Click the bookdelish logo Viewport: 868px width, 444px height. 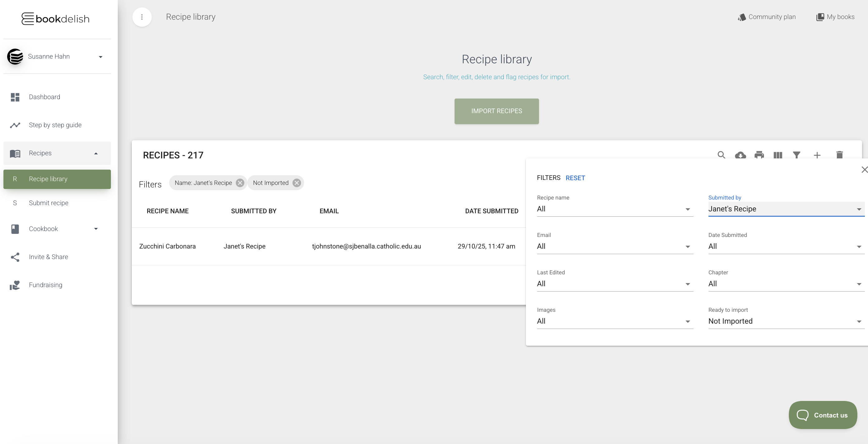click(x=55, y=18)
